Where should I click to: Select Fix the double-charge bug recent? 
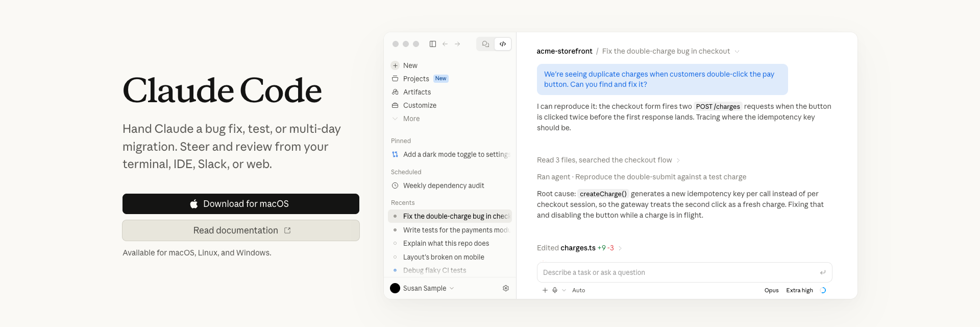point(450,216)
